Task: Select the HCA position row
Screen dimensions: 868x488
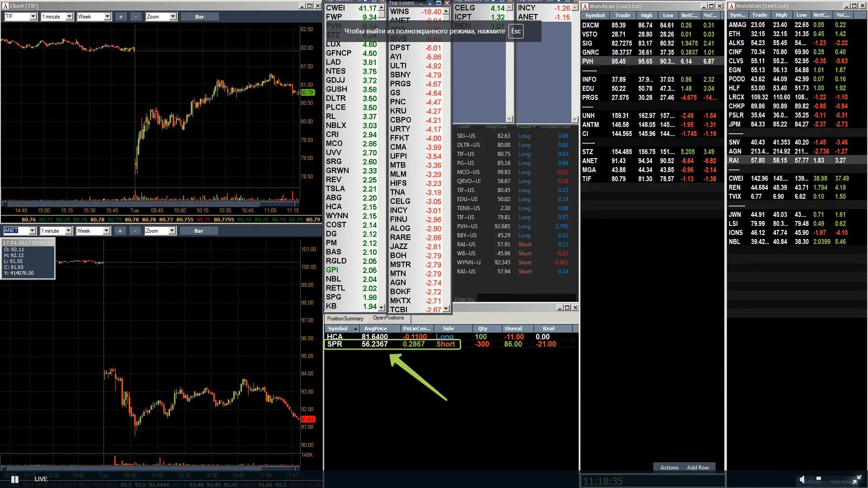Action: [451, 337]
